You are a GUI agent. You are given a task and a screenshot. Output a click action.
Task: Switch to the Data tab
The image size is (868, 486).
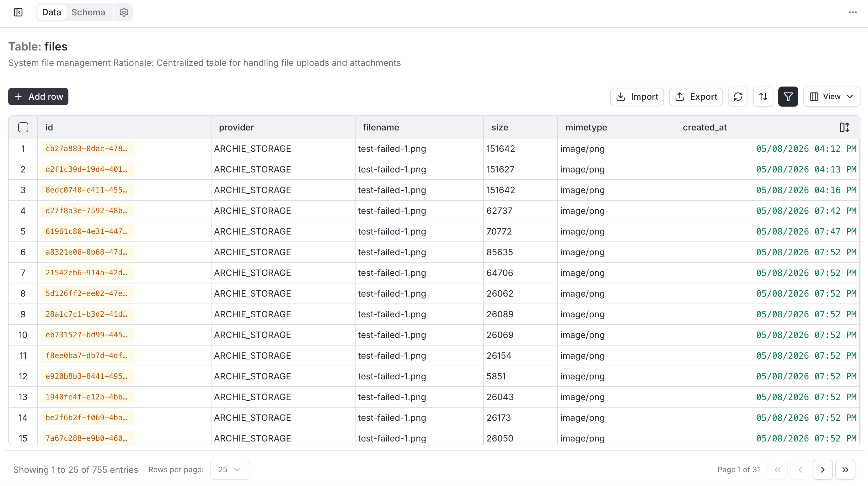click(51, 13)
